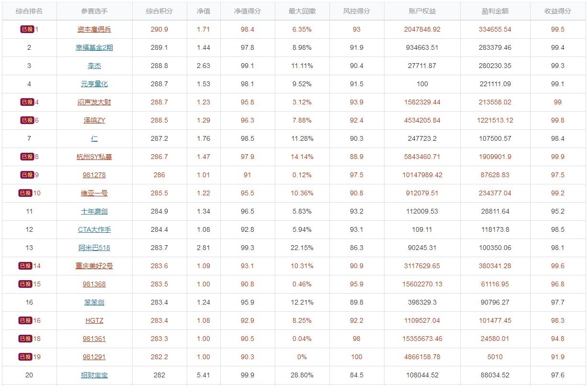Open contestant 元亨量化 link

tap(94, 84)
